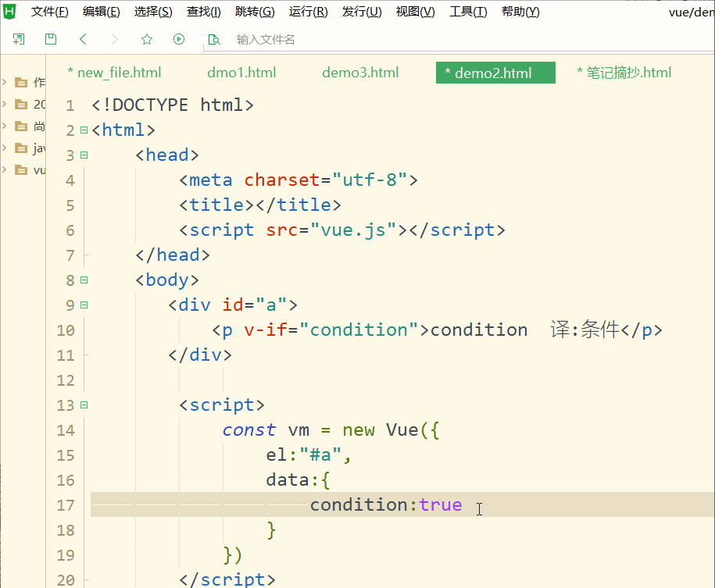Click the "vue.js" string on line 6
This screenshot has height=588, width=715.
click(353, 230)
